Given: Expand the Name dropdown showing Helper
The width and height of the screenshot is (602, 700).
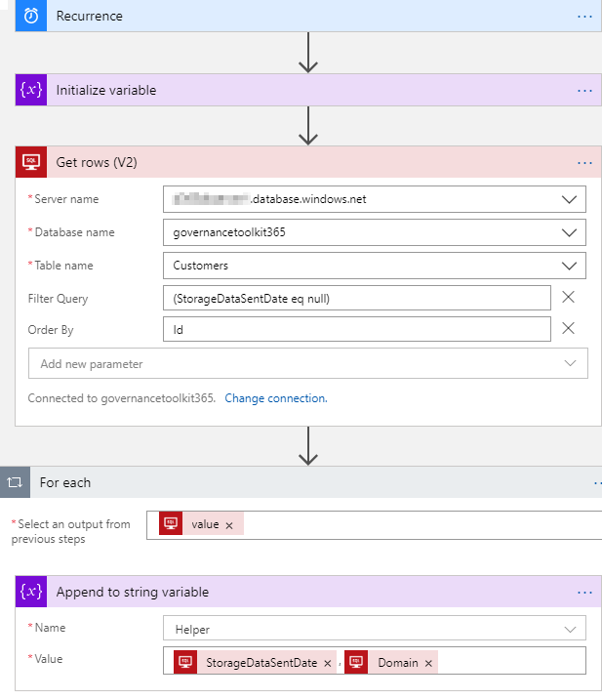Looking at the screenshot, I should click(x=570, y=630).
